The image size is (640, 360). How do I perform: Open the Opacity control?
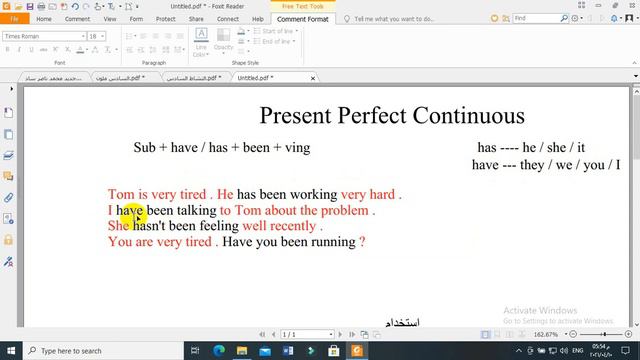click(223, 42)
